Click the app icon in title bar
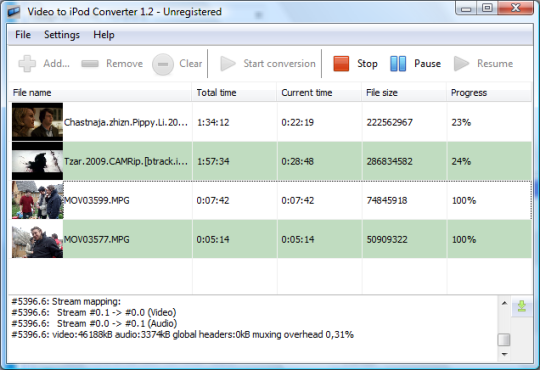 14,12
